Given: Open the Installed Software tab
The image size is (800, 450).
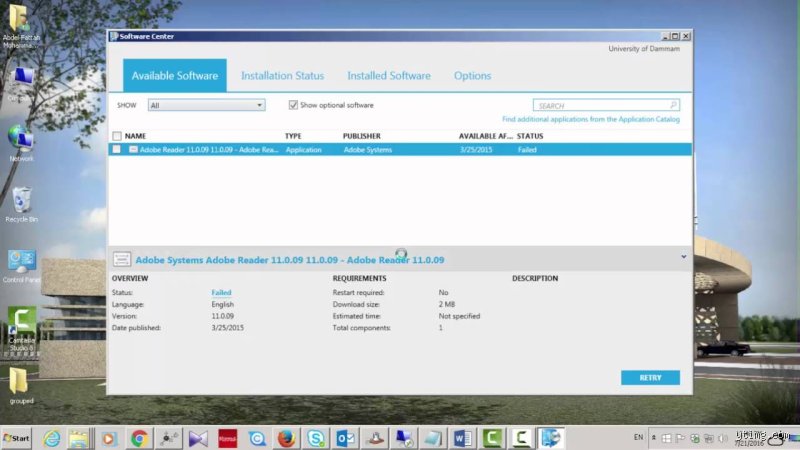Looking at the screenshot, I should coord(389,76).
